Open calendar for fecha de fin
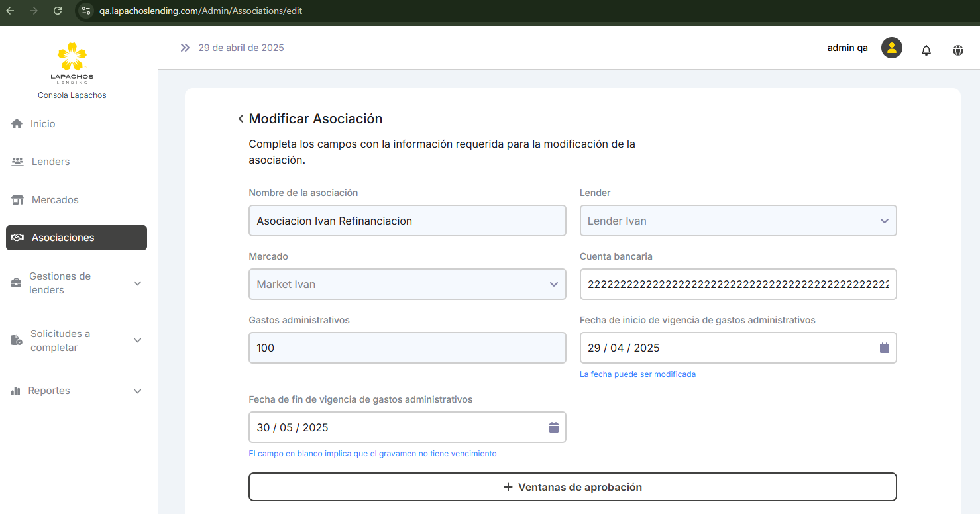980x514 pixels. 554,427
